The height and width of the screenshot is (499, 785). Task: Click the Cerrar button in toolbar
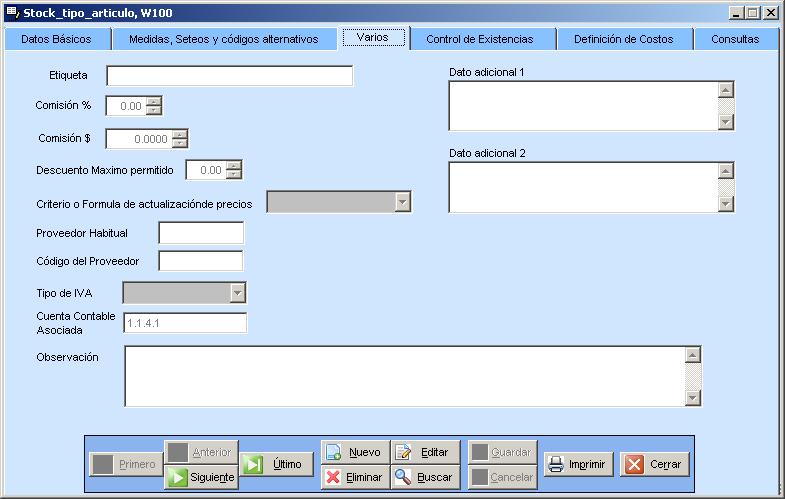(x=655, y=465)
